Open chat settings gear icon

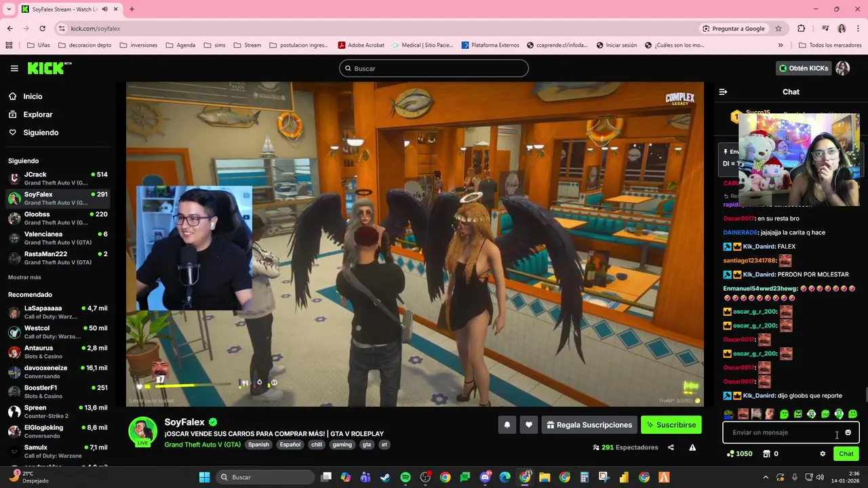point(823,454)
